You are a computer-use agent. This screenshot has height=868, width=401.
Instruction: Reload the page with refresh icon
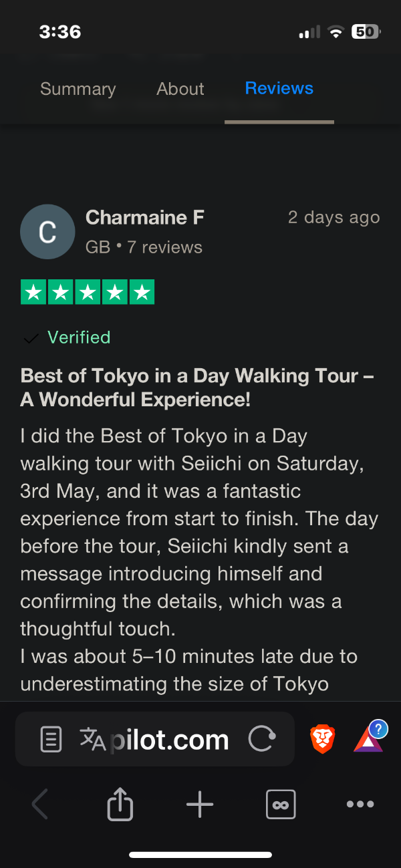[x=261, y=739]
